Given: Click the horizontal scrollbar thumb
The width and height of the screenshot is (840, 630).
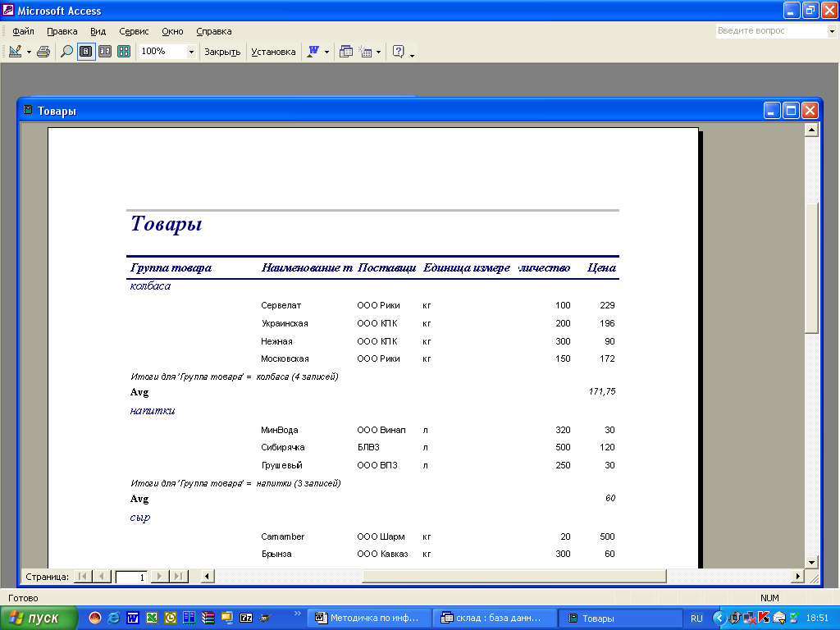Looking at the screenshot, I should point(514,577).
